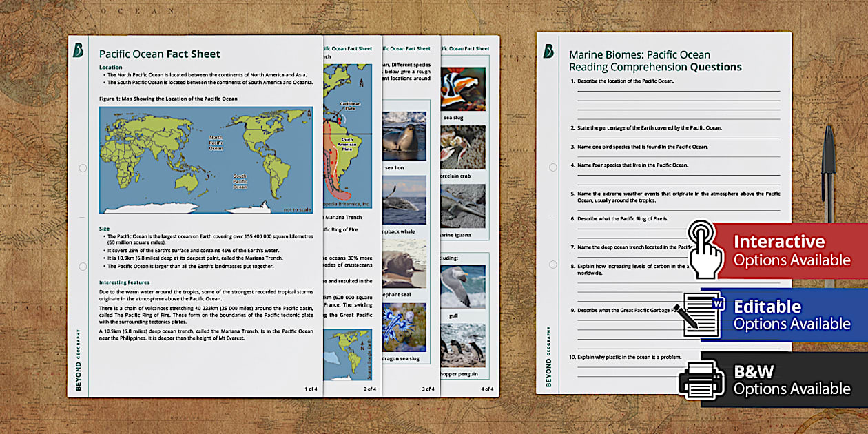
Task: Click the Beyond logo on the questions worksheet
Action: coord(550,52)
